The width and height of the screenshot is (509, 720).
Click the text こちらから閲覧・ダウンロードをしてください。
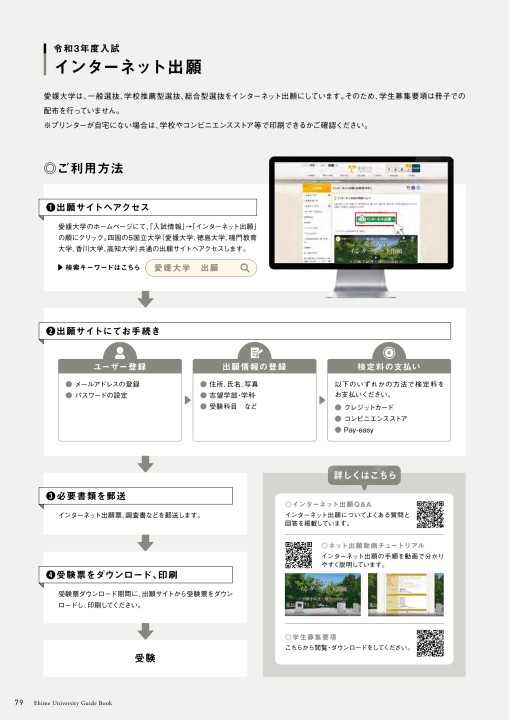348,647
